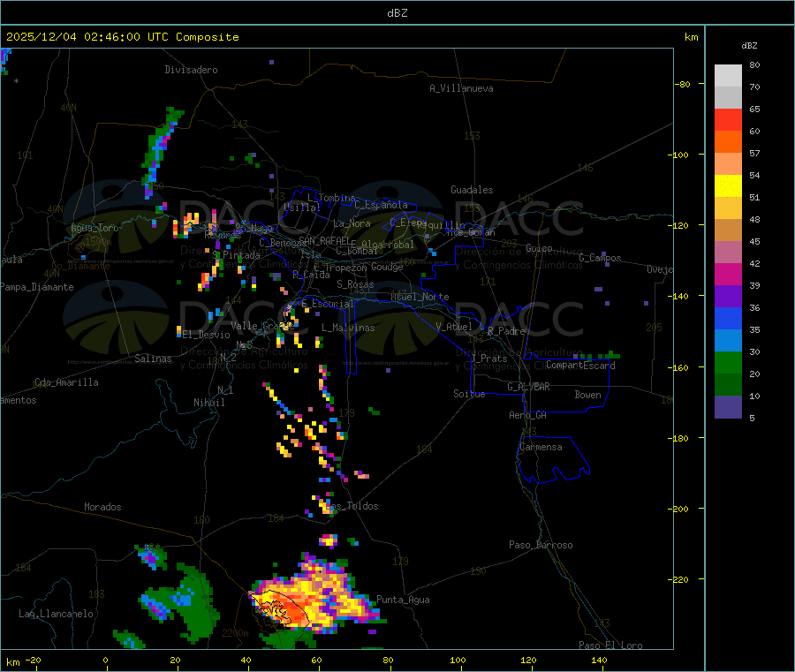Viewport: 795px width, 672px height.
Task: Click the Aero_GA label
Action: point(528,415)
